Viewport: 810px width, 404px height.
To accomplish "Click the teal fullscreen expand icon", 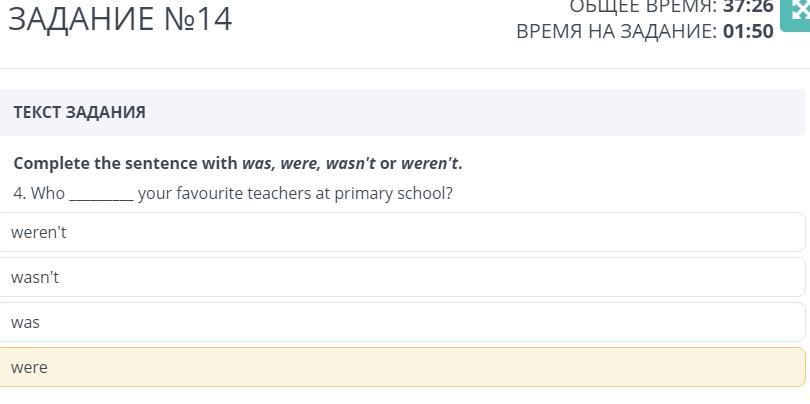I will click(x=798, y=10).
